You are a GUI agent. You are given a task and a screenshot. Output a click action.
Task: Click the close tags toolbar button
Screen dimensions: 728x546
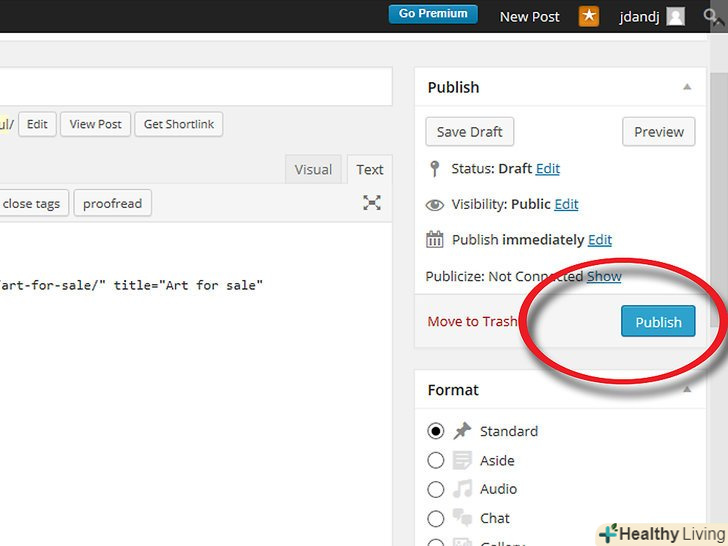tap(32, 203)
